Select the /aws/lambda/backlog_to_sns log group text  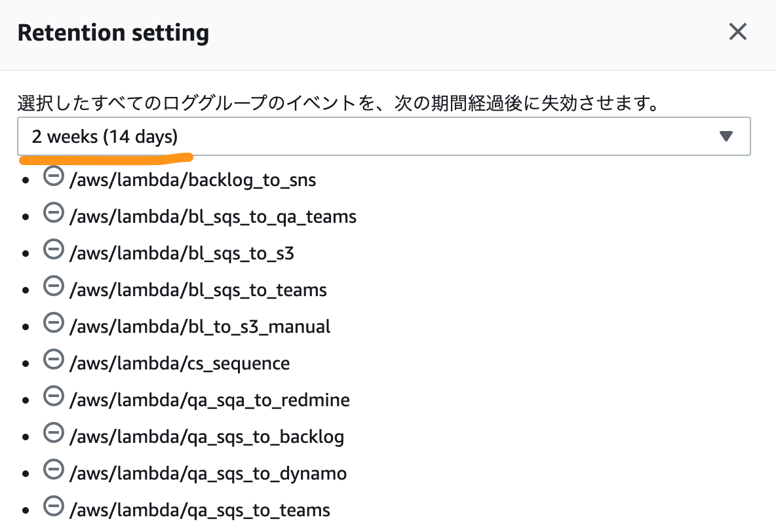click(x=193, y=180)
